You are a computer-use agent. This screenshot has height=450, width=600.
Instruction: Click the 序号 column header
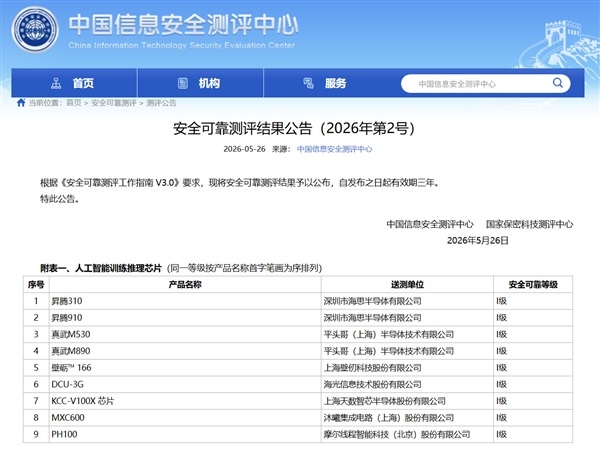tap(36, 284)
